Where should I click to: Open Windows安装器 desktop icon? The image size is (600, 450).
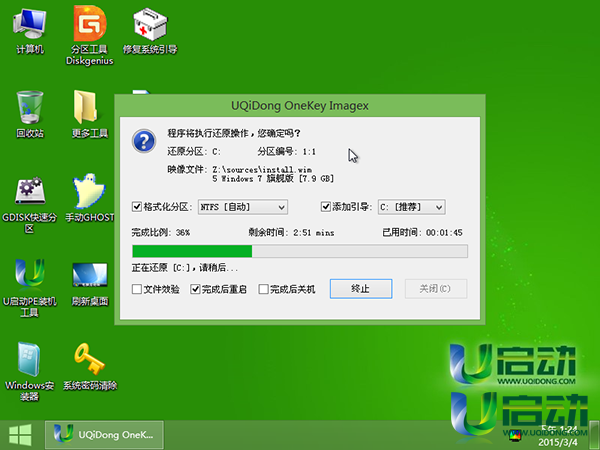click(x=29, y=371)
